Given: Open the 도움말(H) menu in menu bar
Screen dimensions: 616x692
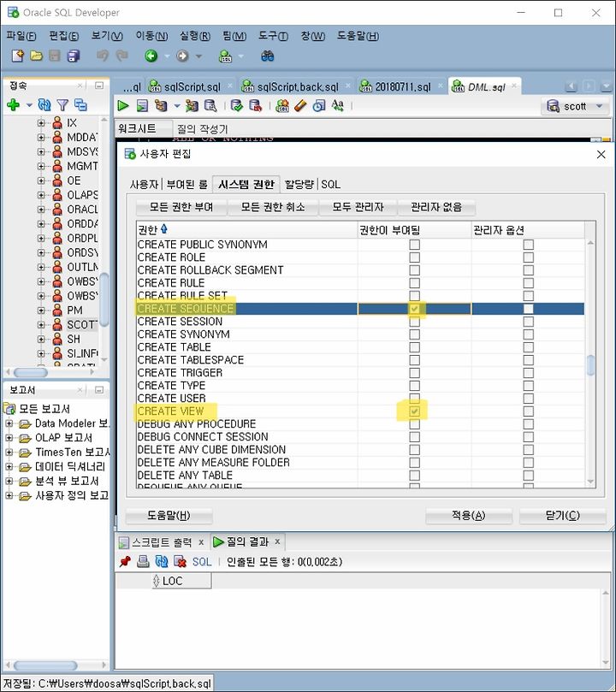Looking at the screenshot, I should 358,36.
